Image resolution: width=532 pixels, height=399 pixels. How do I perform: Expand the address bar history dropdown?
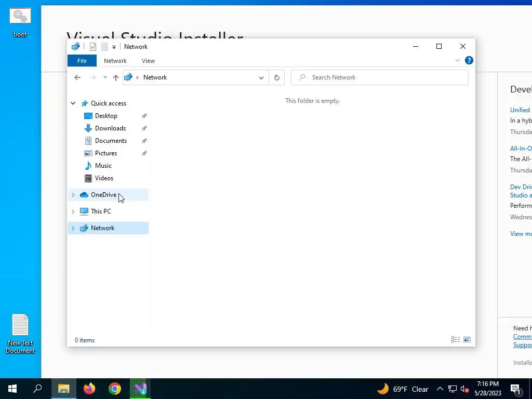click(261, 77)
